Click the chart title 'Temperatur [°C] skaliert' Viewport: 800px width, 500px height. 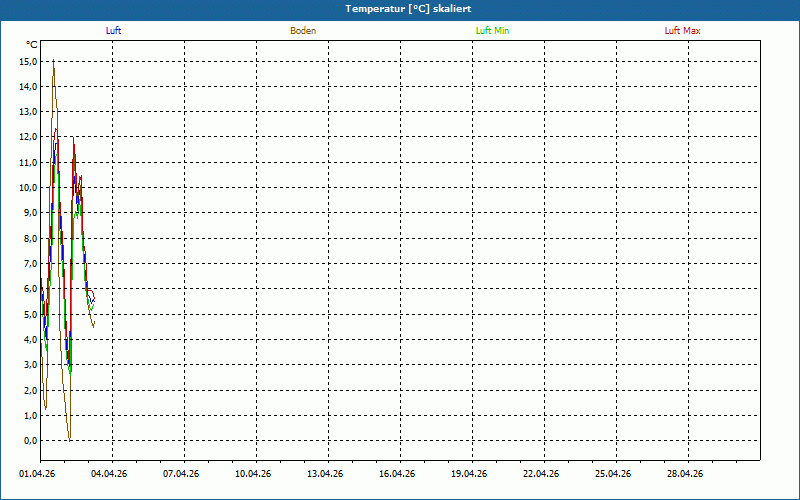408,9
